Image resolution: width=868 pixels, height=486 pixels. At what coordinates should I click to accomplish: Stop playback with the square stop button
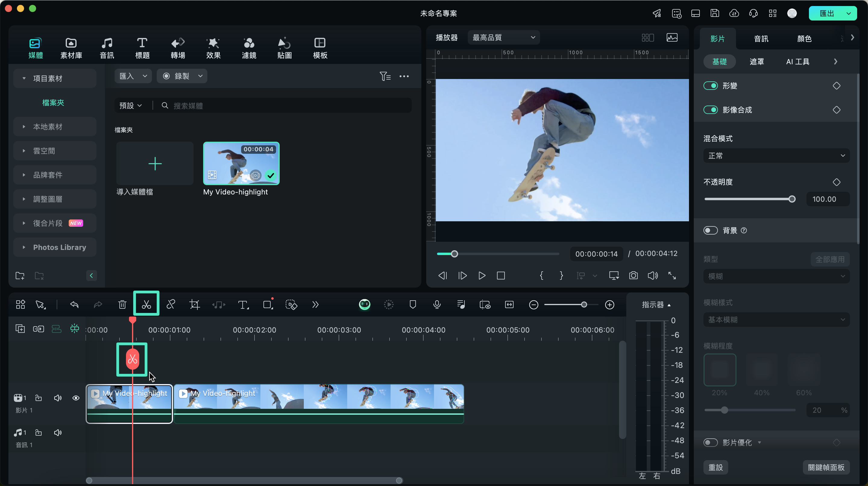pos(501,275)
